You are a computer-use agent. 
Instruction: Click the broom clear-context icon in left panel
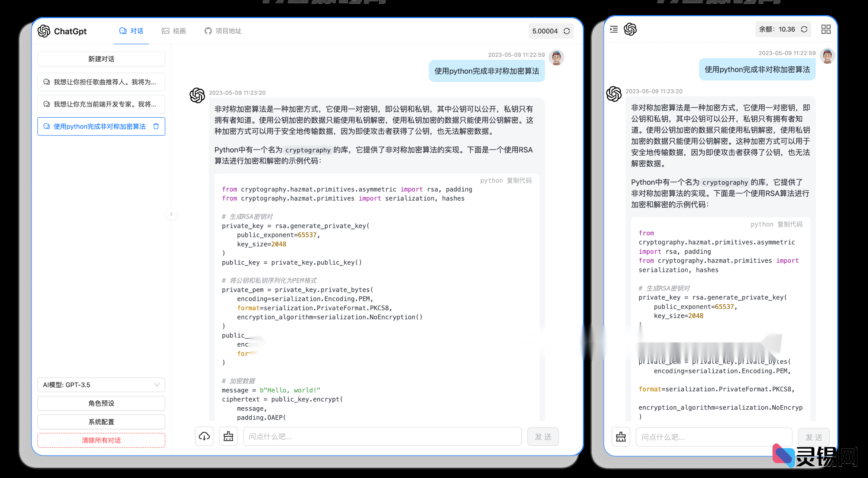228,436
